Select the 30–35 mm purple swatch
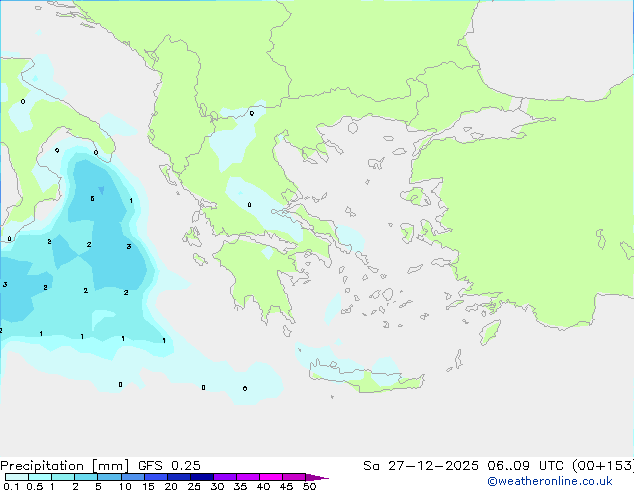The width and height of the screenshot is (634, 490). pos(225,477)
